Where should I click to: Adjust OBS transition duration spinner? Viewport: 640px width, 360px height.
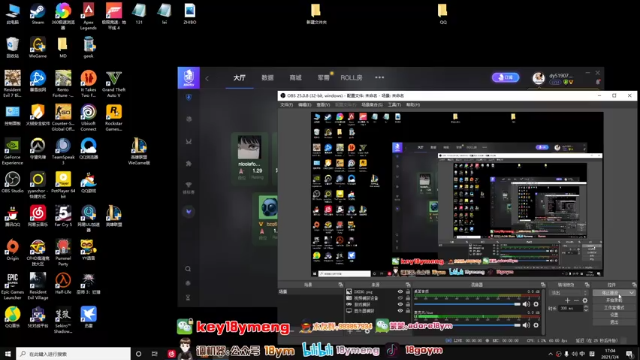pos(586,308)
